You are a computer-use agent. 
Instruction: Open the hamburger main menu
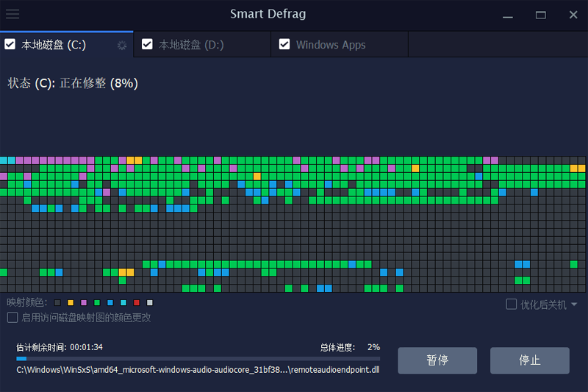[x=12, y=14]
